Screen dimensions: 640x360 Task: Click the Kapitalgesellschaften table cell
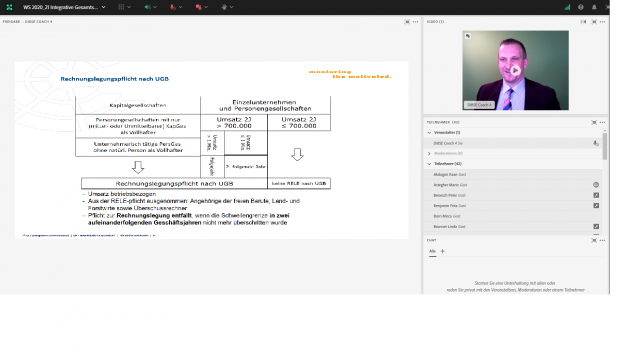click(x=138, y=105)
